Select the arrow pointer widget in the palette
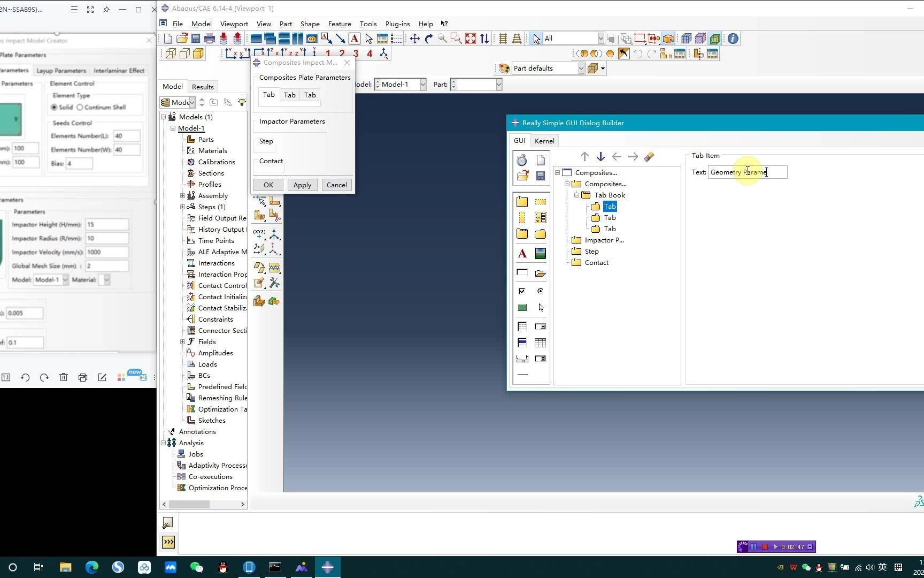Image resolution: width=924 pixels, height=578 pixels. 541,307
